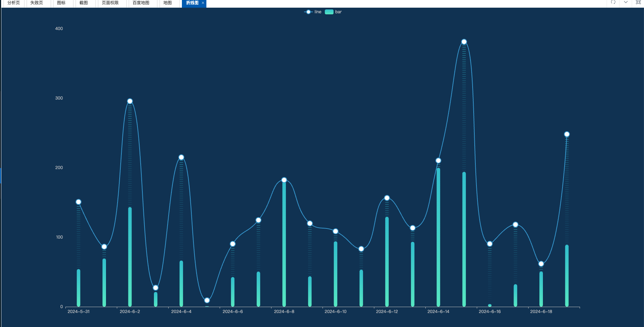Click the line point at 2024-6-6
644x327 pixels.
tap(233, 244)
